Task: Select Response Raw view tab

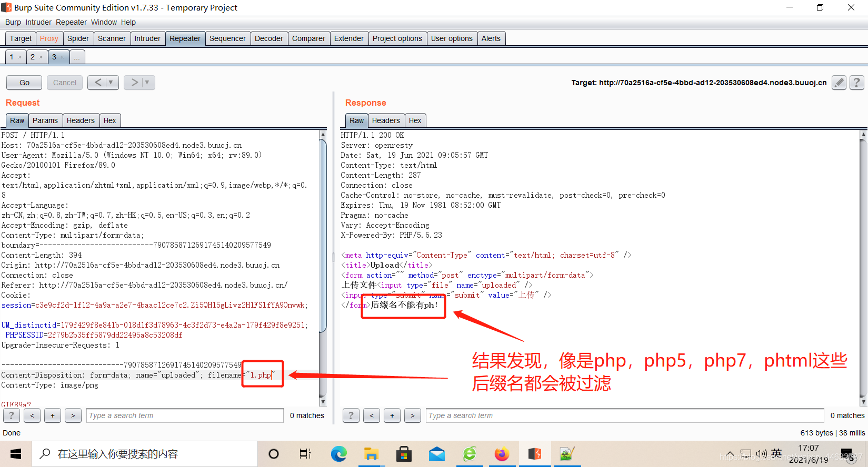Action: point(356,120)
